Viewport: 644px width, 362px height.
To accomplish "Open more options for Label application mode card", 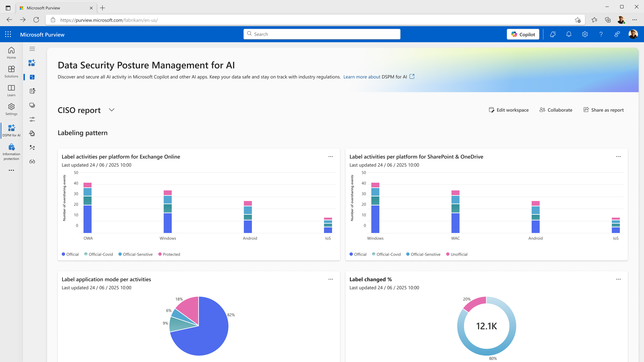I will click(331, 279).
